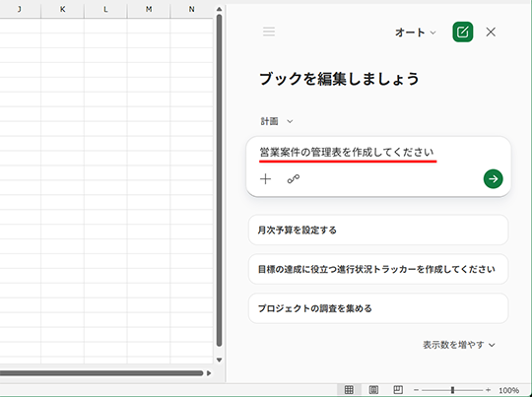Select column J header
Viewport: 532px width, 397px height.
tap(20, 10)
